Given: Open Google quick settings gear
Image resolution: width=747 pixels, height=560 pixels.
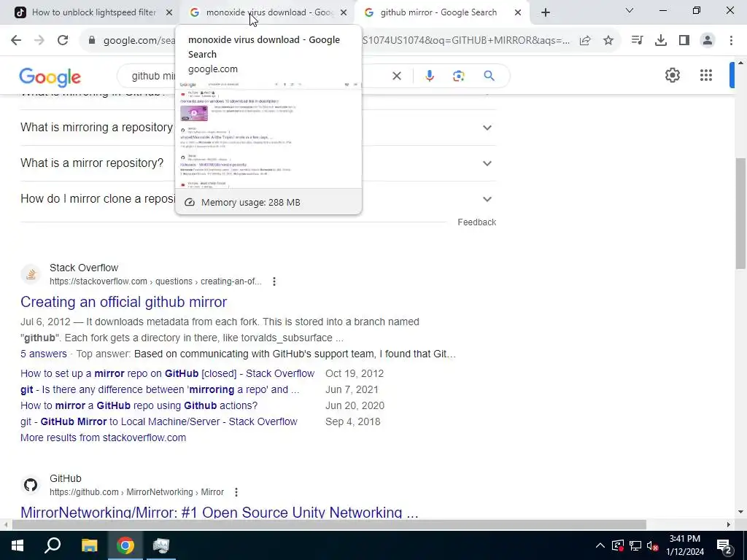Looking at the screenshot, I should click(x=672, y=75).
